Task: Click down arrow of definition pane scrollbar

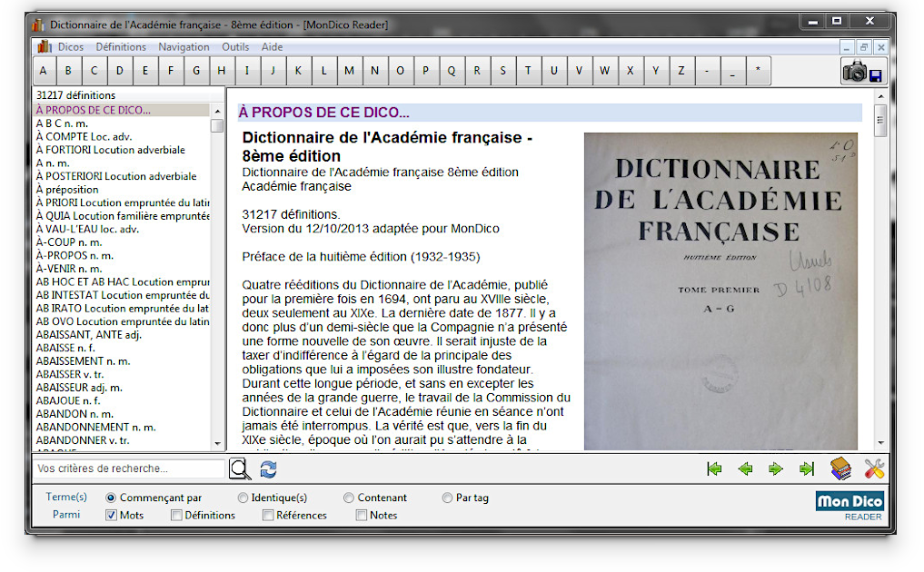Action: 880,443
